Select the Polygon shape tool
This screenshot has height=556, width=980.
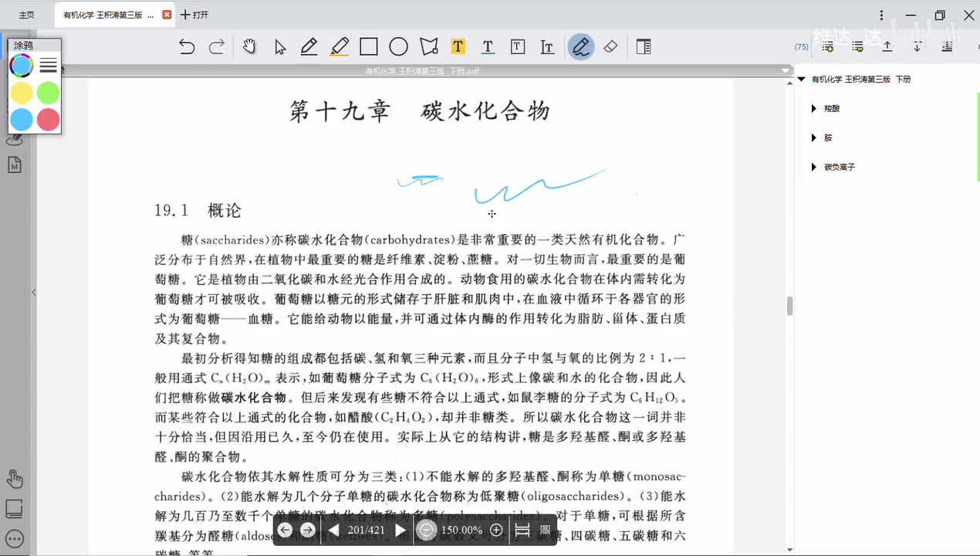429,47
